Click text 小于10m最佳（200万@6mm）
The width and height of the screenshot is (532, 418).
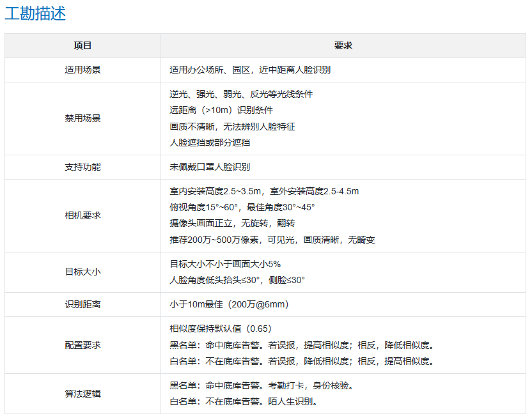[229, 304]
